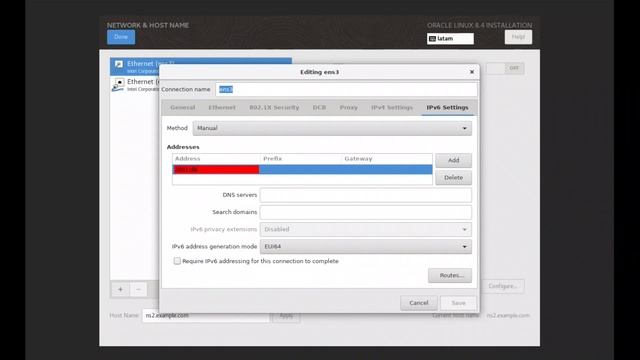640x360 pixels.
Task: Click the red Address cell in addresses table
Action: pyautogui.click(x=216, y=169)
